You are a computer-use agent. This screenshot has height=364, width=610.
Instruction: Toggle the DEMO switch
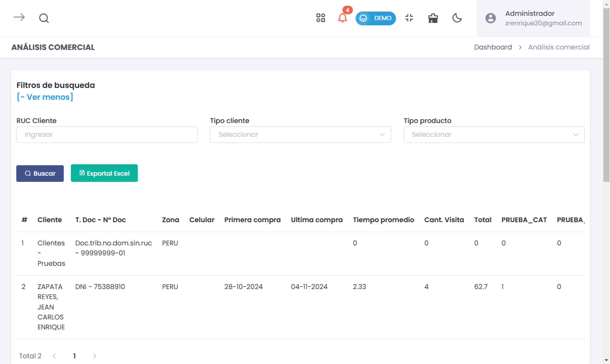click(375, 18)
